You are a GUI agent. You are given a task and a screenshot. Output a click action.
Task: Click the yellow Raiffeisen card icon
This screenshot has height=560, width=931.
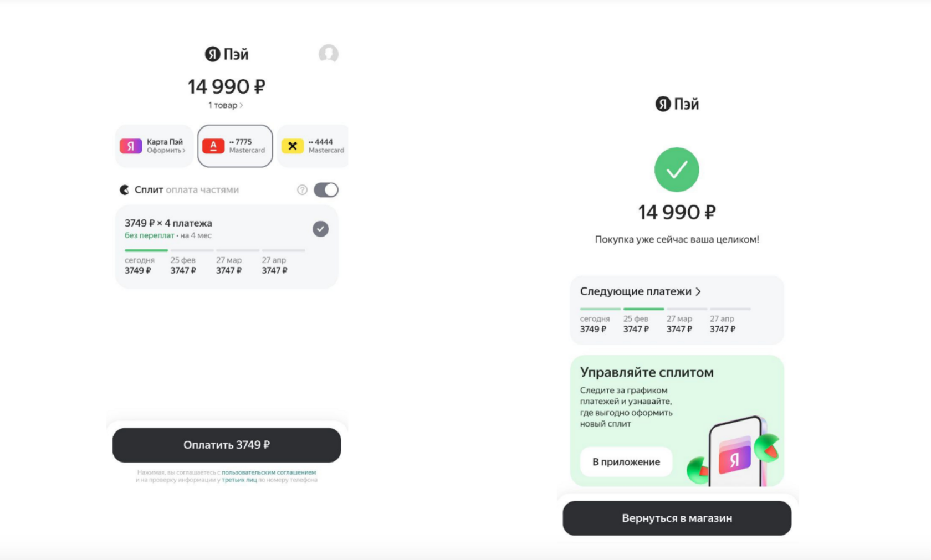click(x=293, y=146)
